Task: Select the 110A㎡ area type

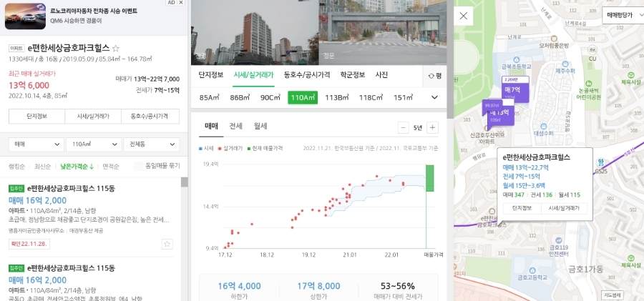Action: (x=303, y=98)
